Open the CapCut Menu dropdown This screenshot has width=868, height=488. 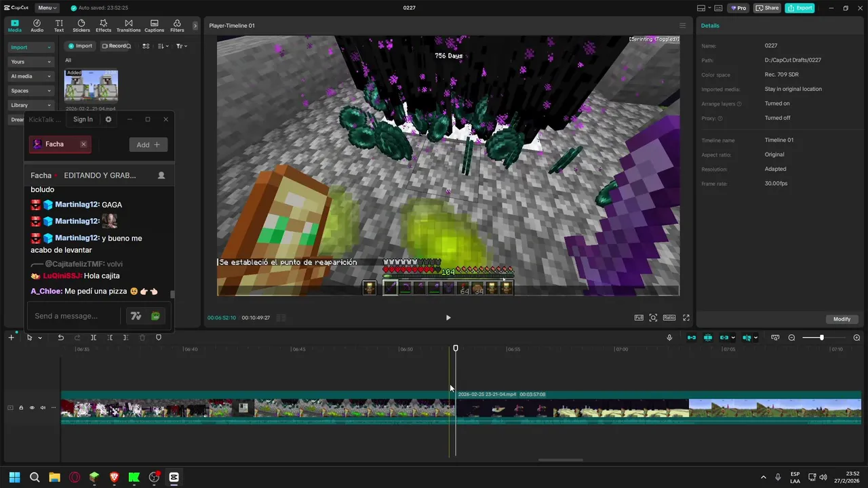[47, 8]
